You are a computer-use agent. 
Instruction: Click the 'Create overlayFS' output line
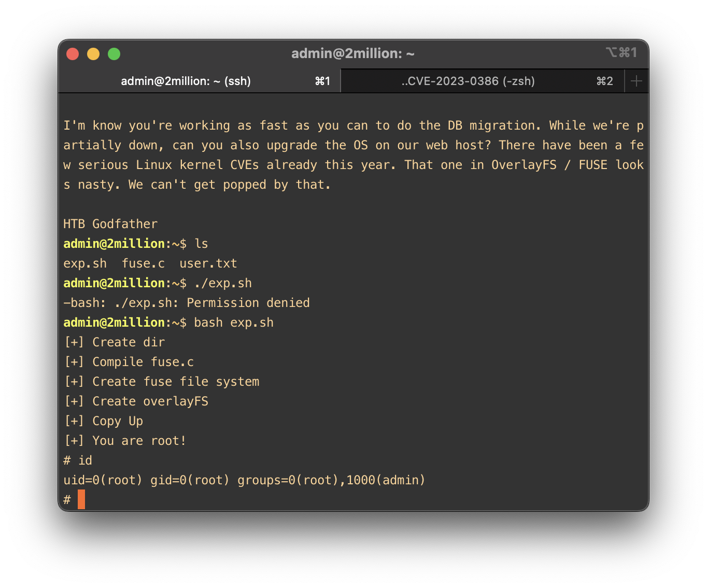point(150,401)
